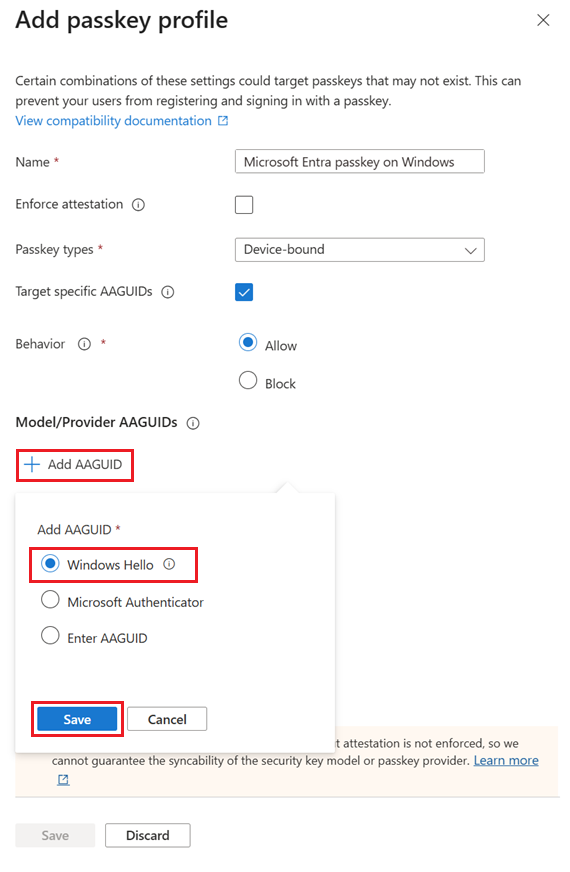Click the Enforce attestation info icon
The width and height of the screenshot is (570, 872).
click(138, 205)
